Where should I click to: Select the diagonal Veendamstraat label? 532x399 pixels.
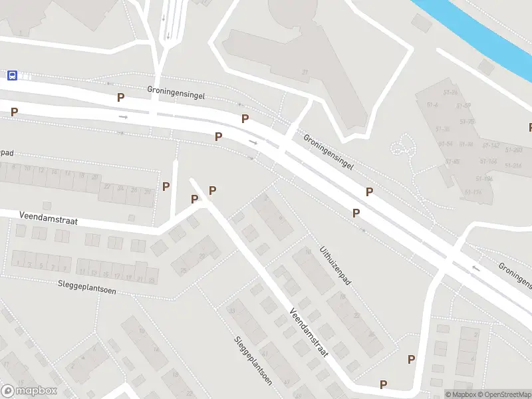pos(309,332)
